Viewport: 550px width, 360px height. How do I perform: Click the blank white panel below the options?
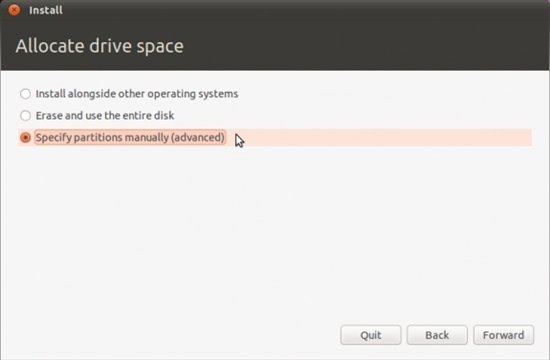pos(275,232)
